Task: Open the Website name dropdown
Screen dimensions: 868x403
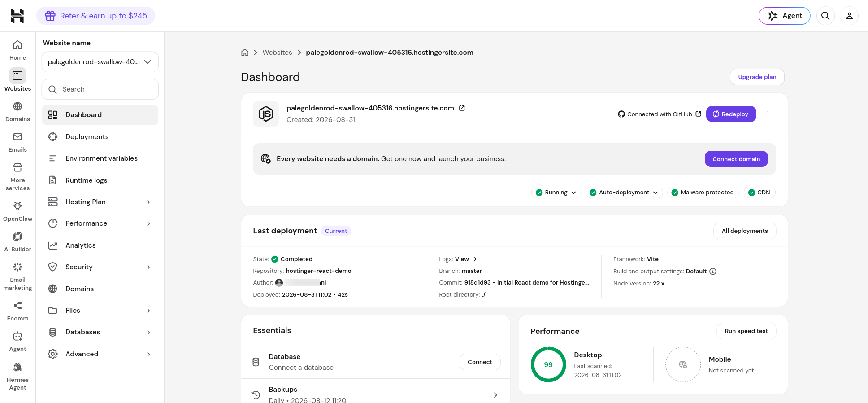Action: [x=100, y=62]
